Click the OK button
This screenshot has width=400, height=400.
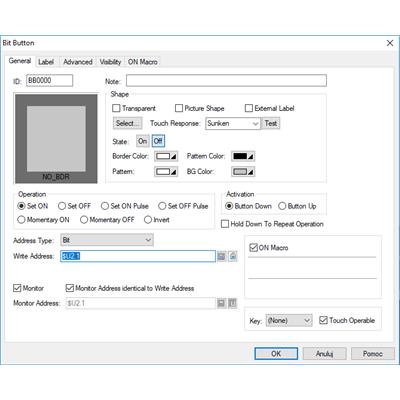[276, 354]
